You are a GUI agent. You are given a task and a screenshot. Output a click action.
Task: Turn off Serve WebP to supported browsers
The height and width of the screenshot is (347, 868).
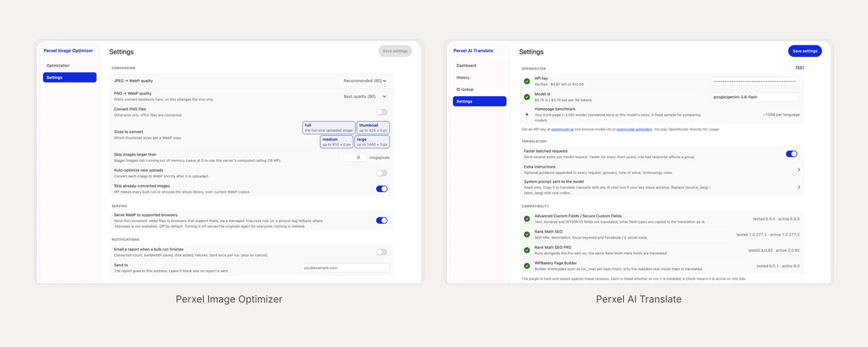point(382,220)
